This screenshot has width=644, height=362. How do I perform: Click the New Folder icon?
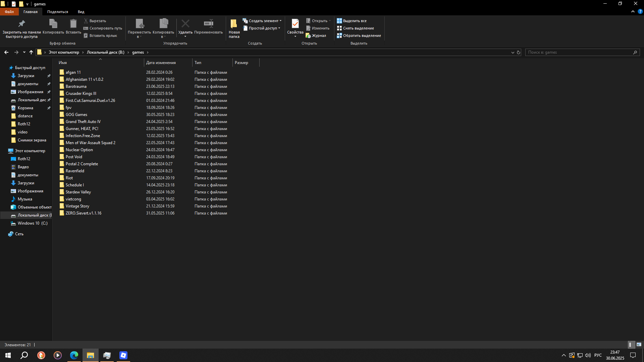click(234, 24)
